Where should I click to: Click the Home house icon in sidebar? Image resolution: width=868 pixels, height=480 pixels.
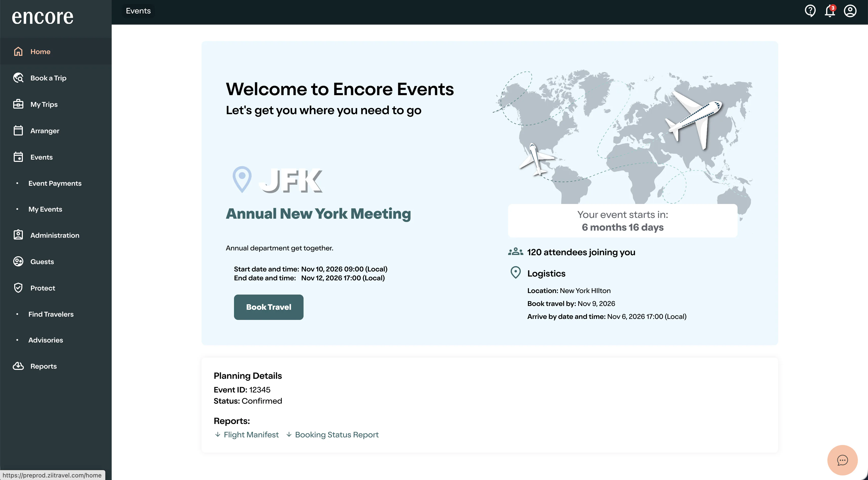[x=18, y=52]
